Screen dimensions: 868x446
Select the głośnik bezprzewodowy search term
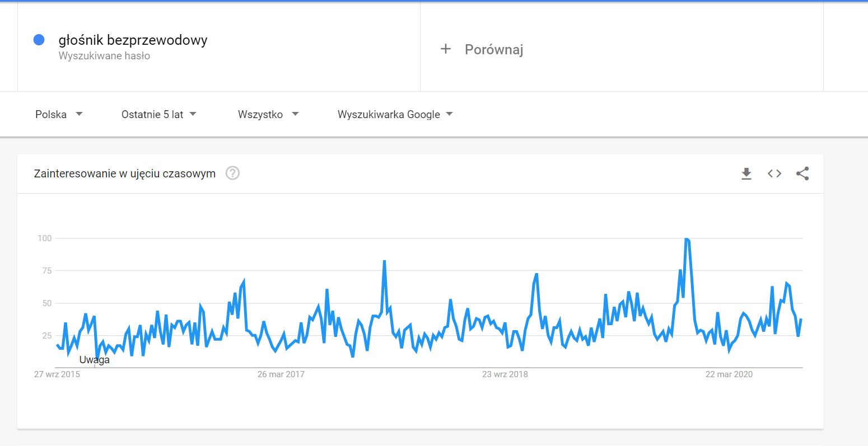point(133,40)
